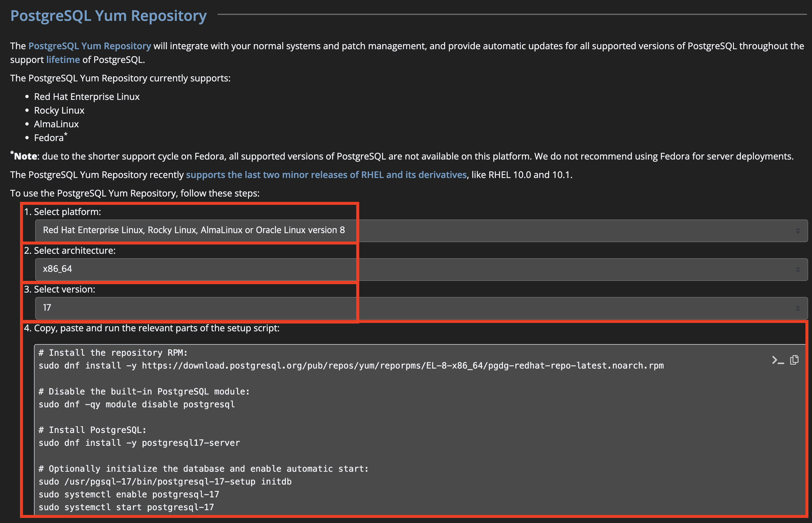Click the 'systemctl start postgresql-17' line
The height and width of the screenshot is (523, 812).
(126, 507)
